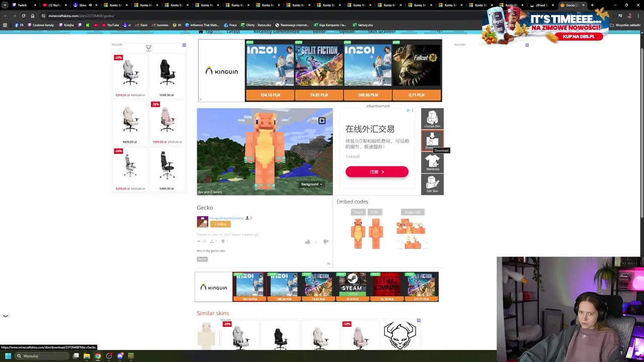Image resolution: width=644 pixels, height=362 pixels.
Task: Open File Explorer from taskbar
Action: (87, 356)
